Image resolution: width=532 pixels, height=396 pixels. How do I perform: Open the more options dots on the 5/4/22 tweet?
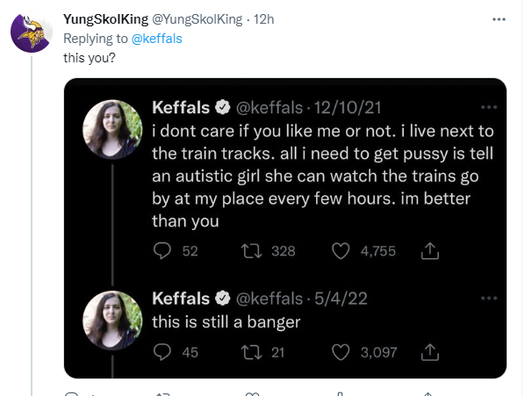489,299
